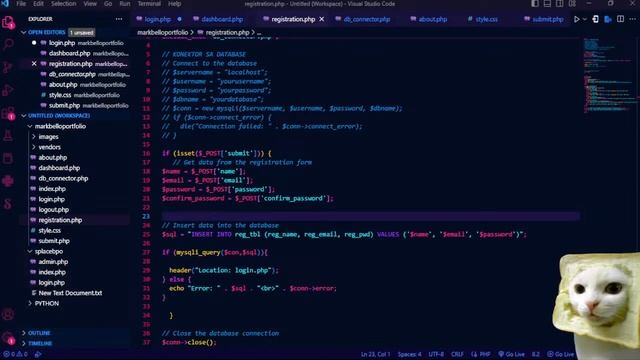The image size is (640, 360).
Task: Open the View menu
Action: 90,4
